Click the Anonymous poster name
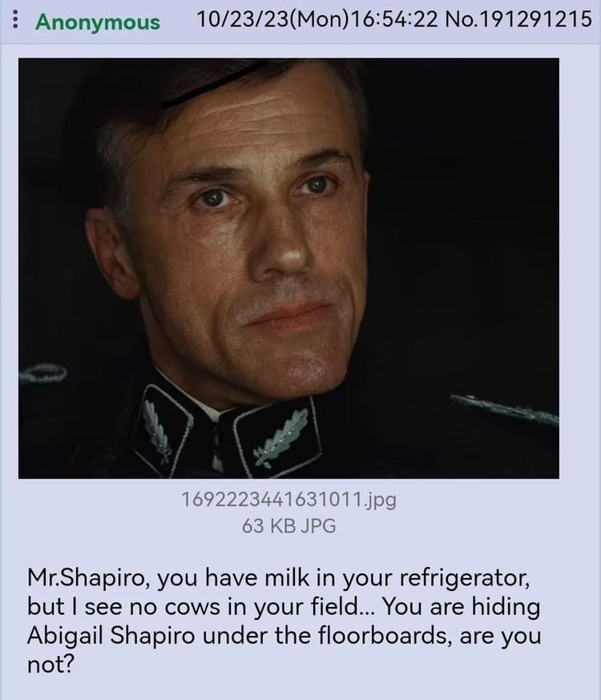 tap(98, 22)
